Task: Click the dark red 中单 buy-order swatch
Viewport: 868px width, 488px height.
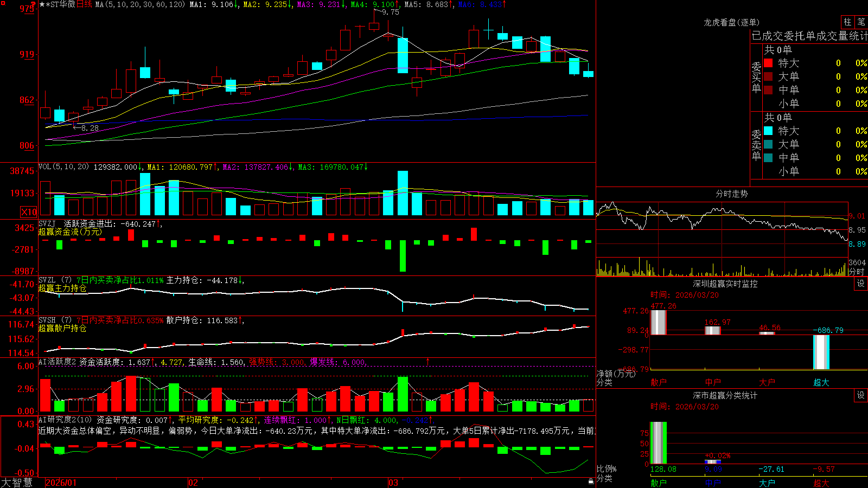Action: pyautogui.click(x=768, y=90)
